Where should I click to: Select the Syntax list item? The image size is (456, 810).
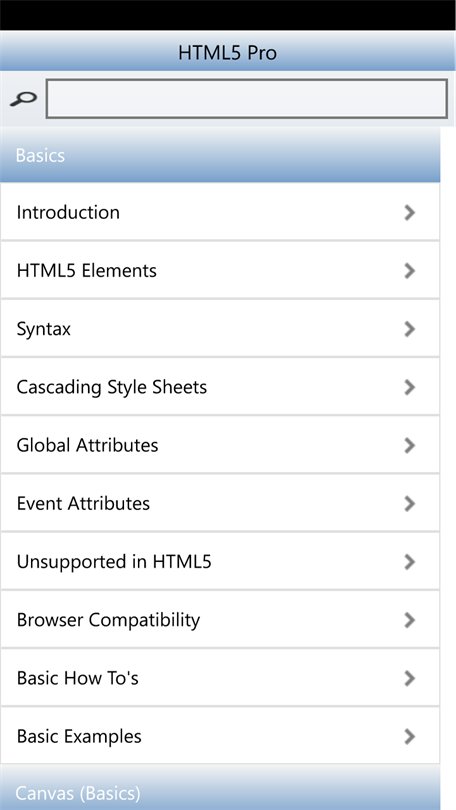[x=220, y=329]
